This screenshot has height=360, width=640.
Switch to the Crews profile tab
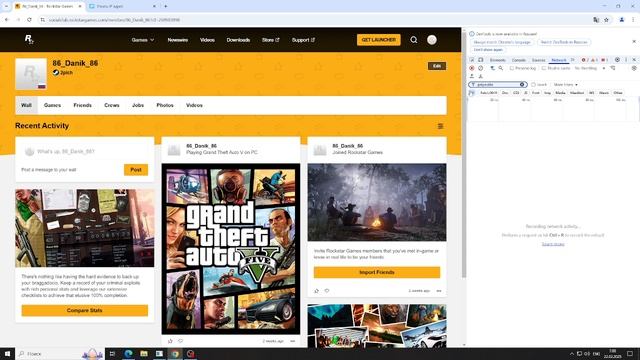coord(111,105)
